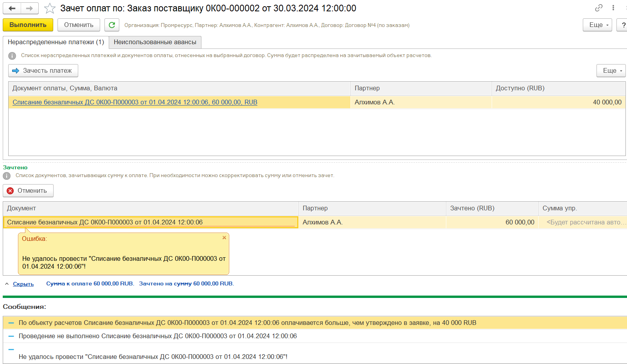Select message about оплачивается больше на 40 000 RUB

[315, 323]
